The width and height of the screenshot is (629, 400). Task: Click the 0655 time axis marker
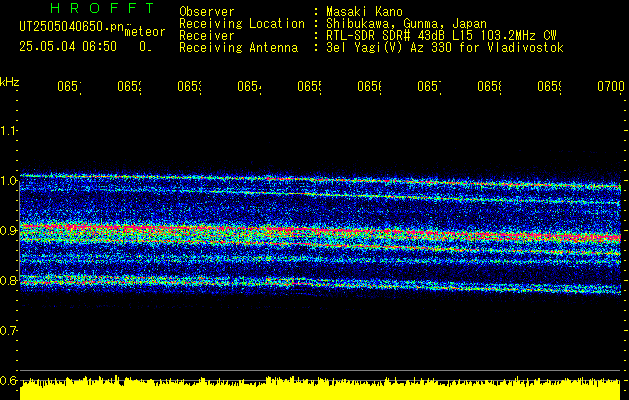tap(309, 87)
